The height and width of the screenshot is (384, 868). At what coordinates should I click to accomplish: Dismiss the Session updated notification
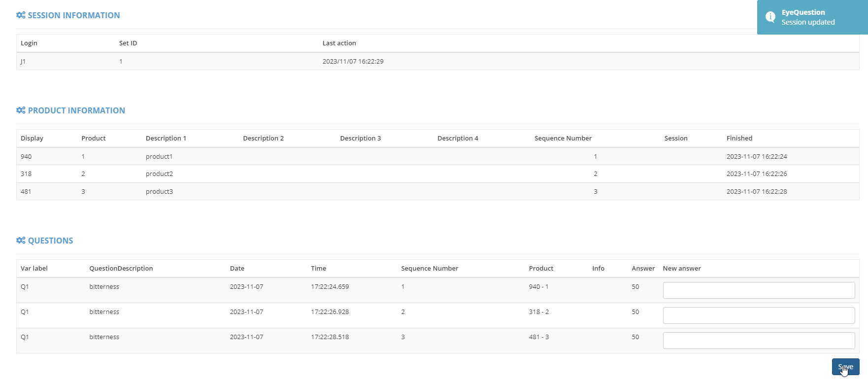[813, 17]
